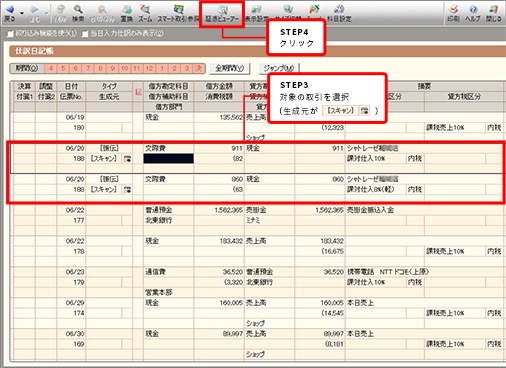Click 売掛金振込入金 description
The width and height of the screenshot is (506, 368).
370,210
